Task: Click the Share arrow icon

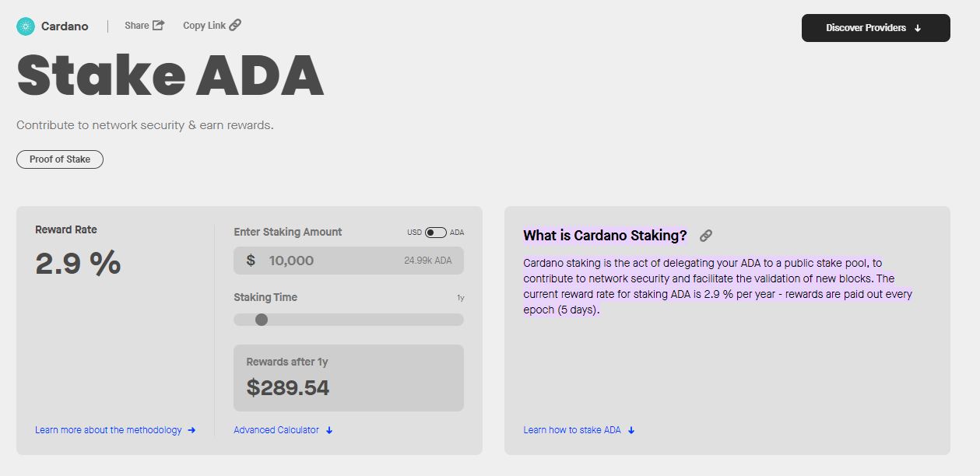Action: pos(158,25)
